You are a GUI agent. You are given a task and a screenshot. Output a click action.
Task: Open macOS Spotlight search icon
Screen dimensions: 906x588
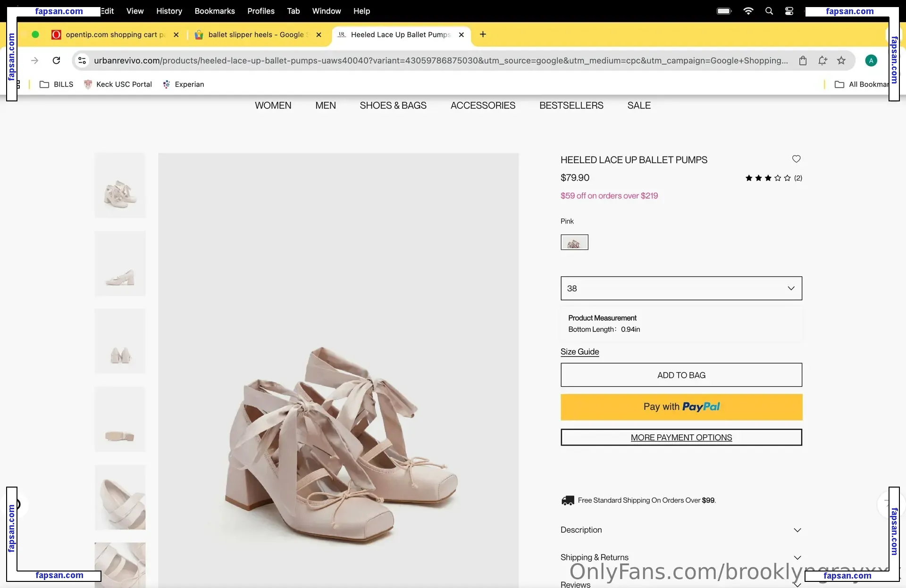coord(769,11)
